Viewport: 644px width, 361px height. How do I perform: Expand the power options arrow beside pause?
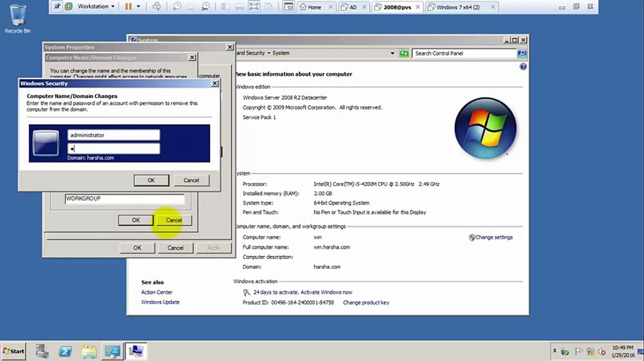[138, 7]
